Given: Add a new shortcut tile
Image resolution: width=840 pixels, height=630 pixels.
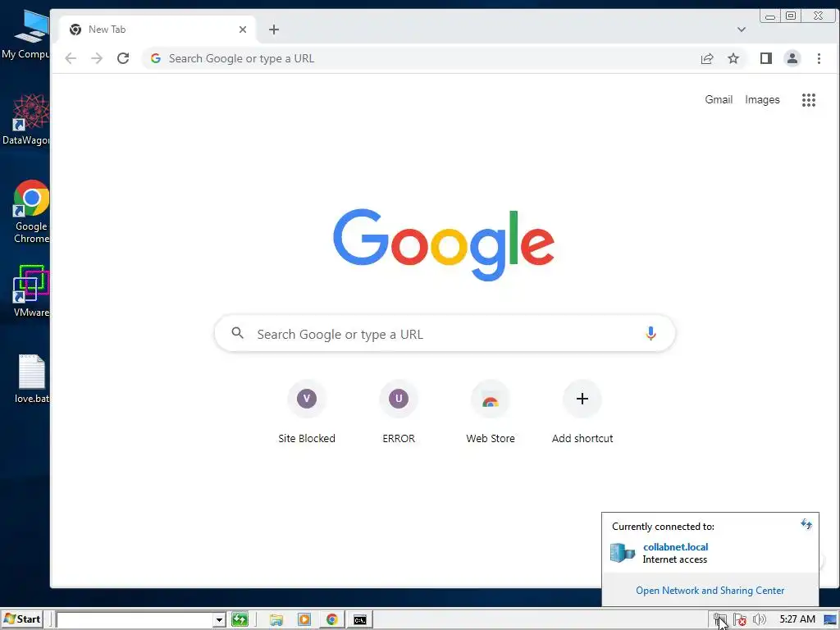Looking at the screenshot, I should [582, 413].
